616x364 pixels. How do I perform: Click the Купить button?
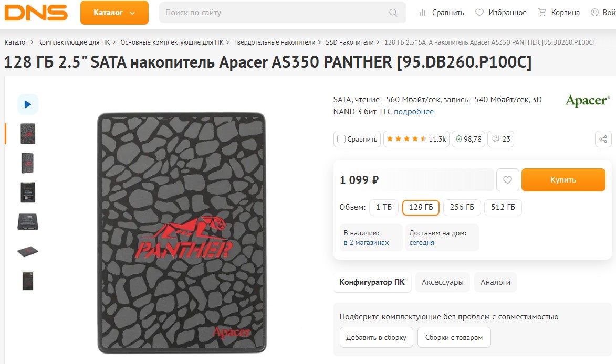pos(563,180)
